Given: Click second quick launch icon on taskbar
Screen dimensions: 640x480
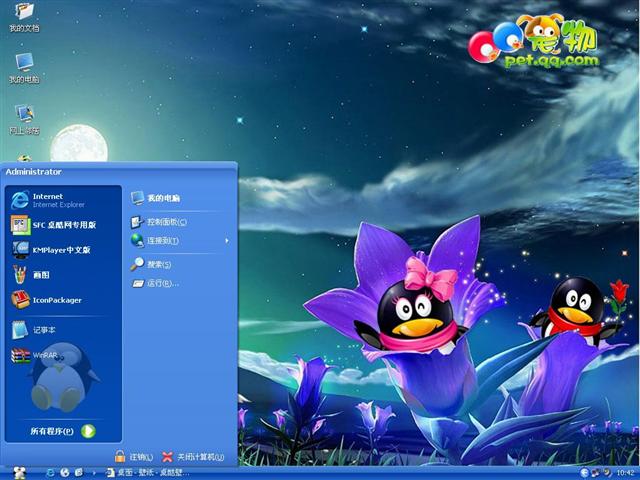Looking at the screenshot, I should pyautogui.click(x=64, y=473).
